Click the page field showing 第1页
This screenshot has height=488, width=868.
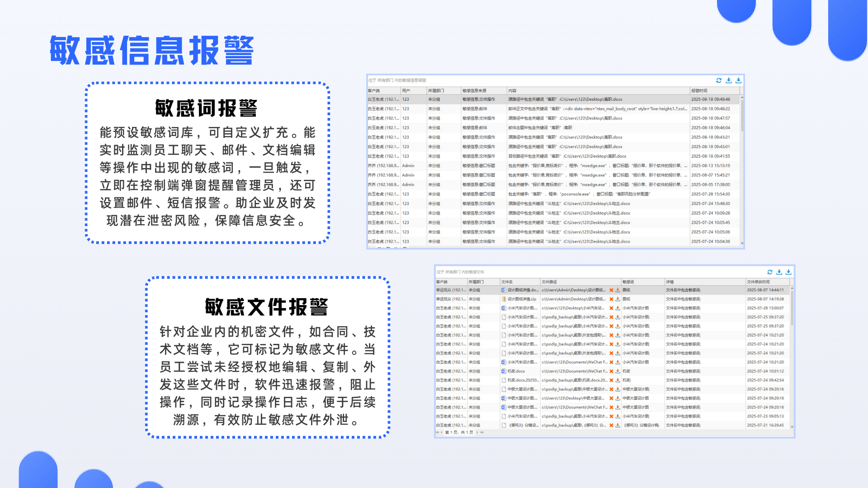[x=459, y=432]
